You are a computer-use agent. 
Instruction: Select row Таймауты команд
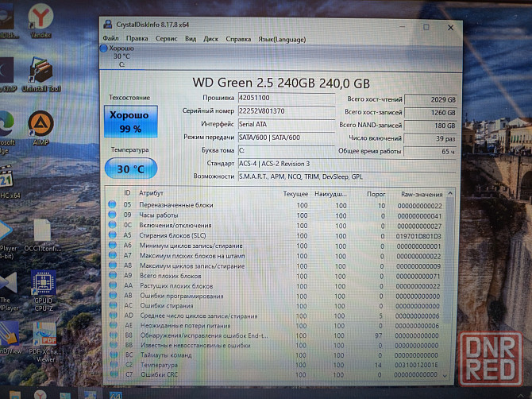276,355
